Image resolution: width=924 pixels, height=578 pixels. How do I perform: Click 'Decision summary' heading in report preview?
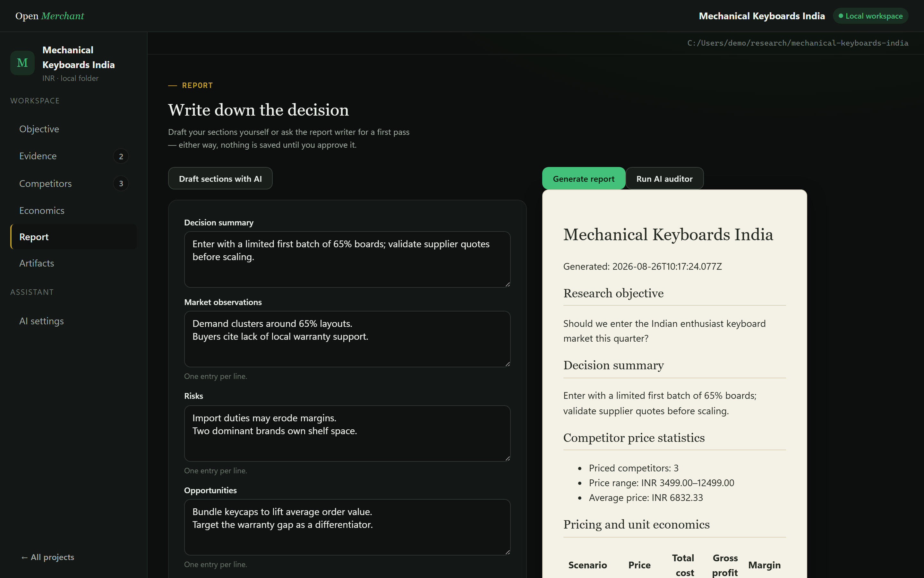[x=613, y=365]
